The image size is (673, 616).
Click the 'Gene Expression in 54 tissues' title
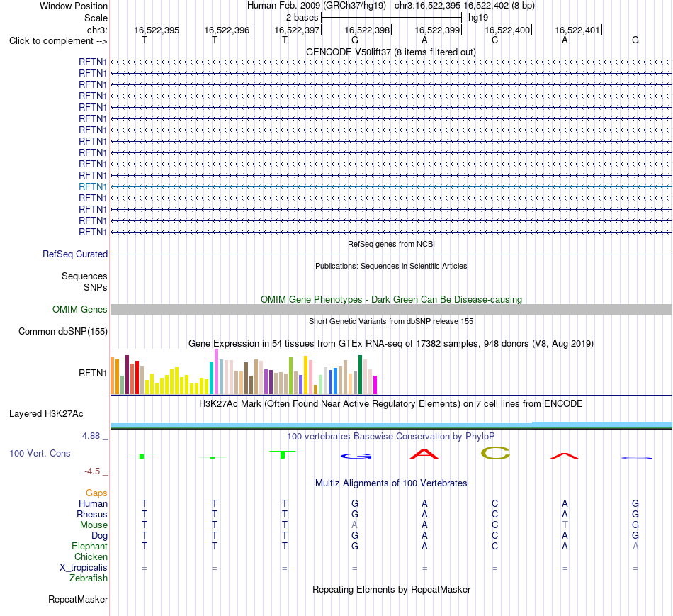coord(390,343)
